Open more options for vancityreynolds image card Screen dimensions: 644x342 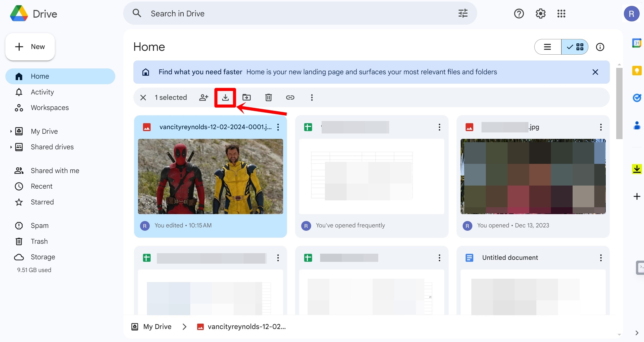click(278, 127)
